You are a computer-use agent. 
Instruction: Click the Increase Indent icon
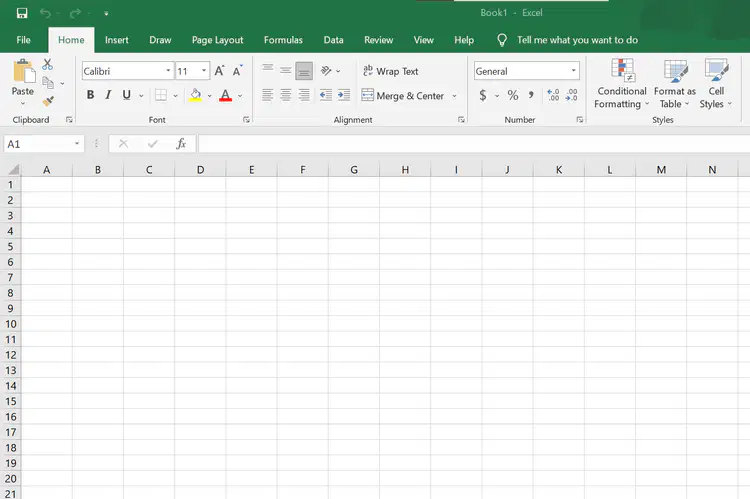[344, 95]
